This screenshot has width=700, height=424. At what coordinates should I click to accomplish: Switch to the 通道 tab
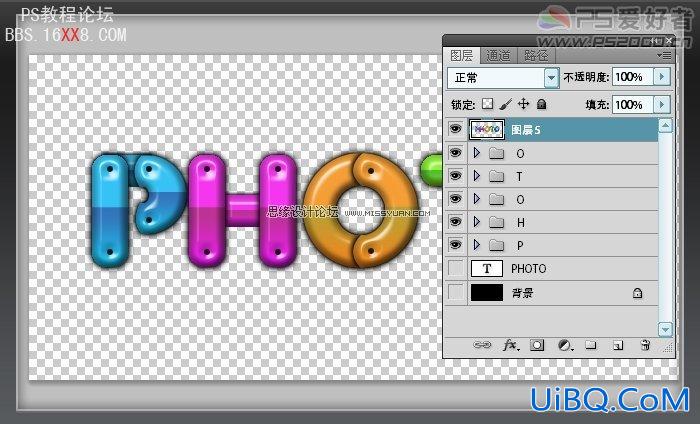click(x=498, y=56)
